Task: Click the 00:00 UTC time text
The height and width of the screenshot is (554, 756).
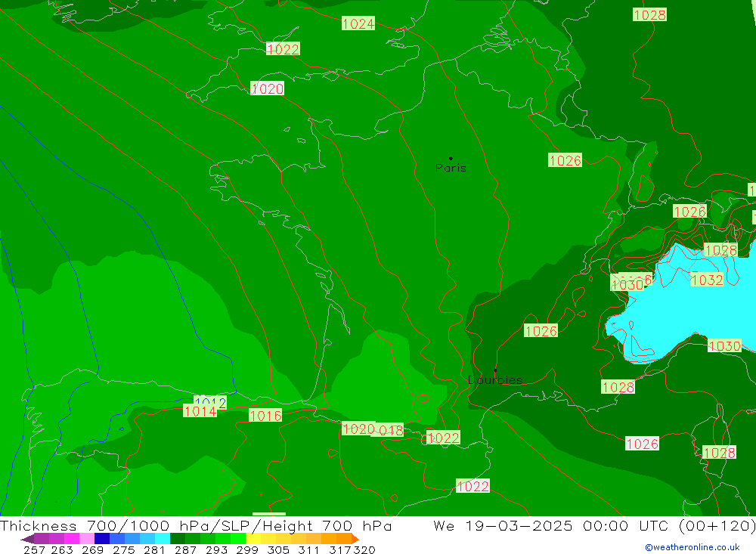Action: tap(627, 525)
